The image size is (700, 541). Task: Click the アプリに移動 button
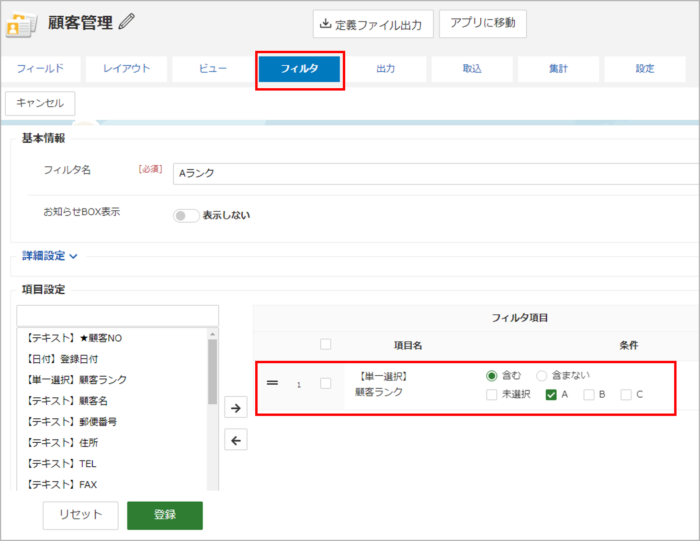tap(483, 23)
